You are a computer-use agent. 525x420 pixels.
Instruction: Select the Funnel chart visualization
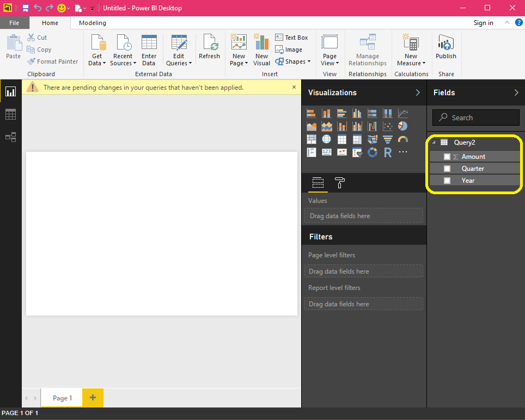(x=387, y=138)
